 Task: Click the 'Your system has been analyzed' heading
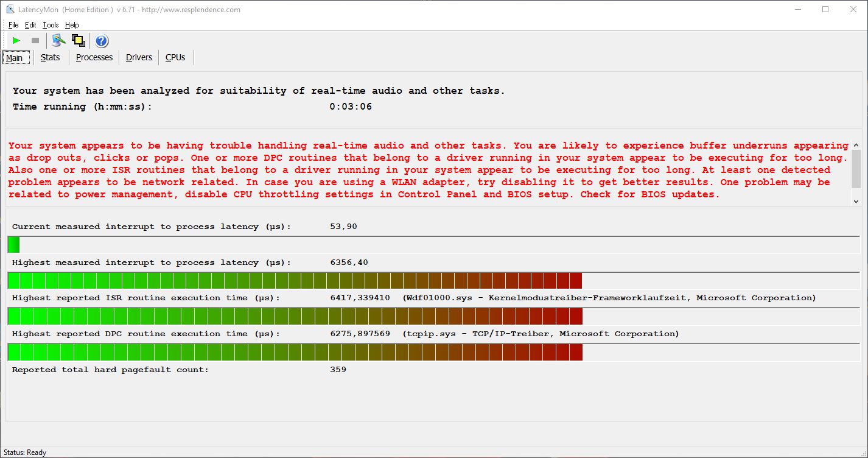[259, 91]
